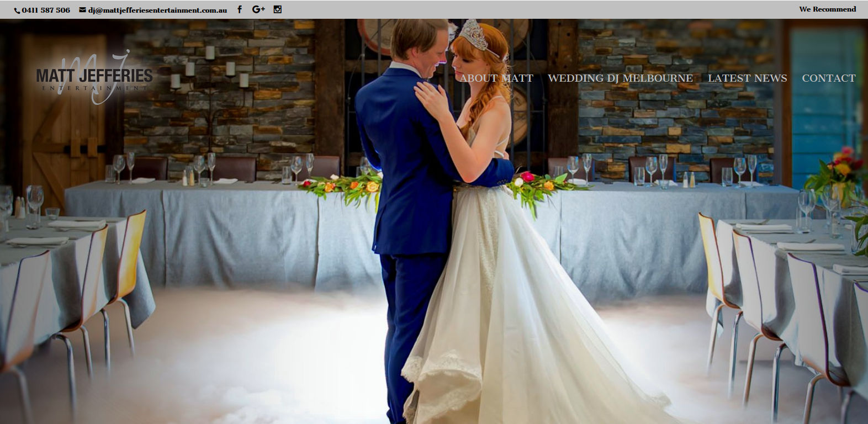Open the Facebook icon link
Viewport: 868px width, 424px height.
(239, 9)
